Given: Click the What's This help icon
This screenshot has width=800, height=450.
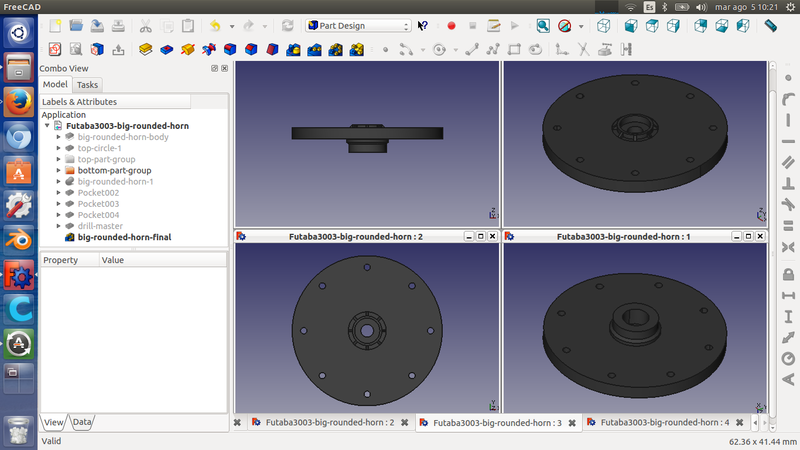Looking at the screenshot, I should coord(423,25).
